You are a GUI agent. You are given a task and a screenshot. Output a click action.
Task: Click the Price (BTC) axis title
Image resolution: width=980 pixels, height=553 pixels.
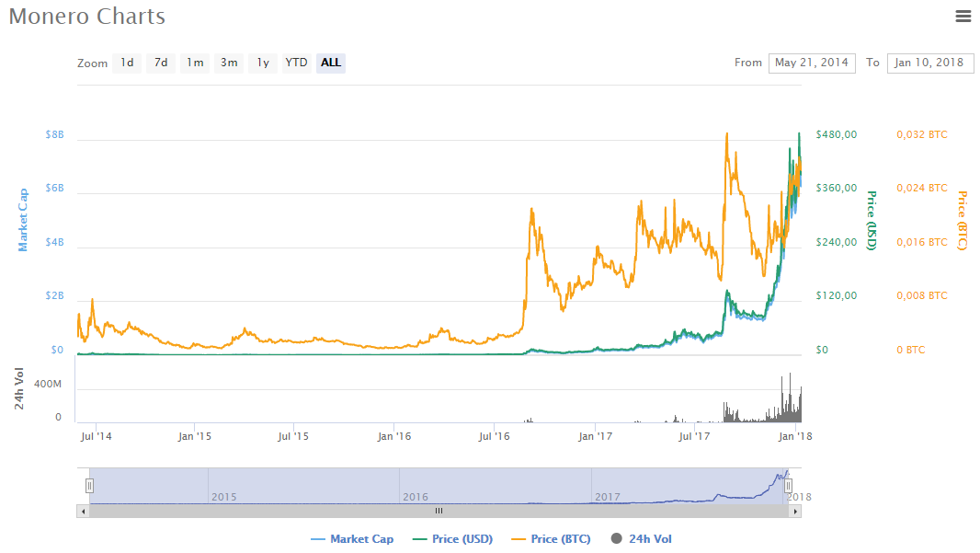(x=963, y=220)
